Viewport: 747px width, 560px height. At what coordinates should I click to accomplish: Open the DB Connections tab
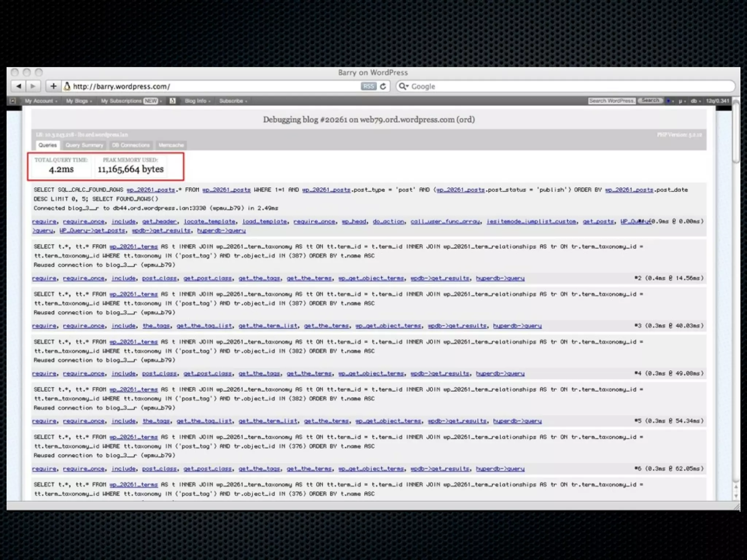tap(131, 145)
